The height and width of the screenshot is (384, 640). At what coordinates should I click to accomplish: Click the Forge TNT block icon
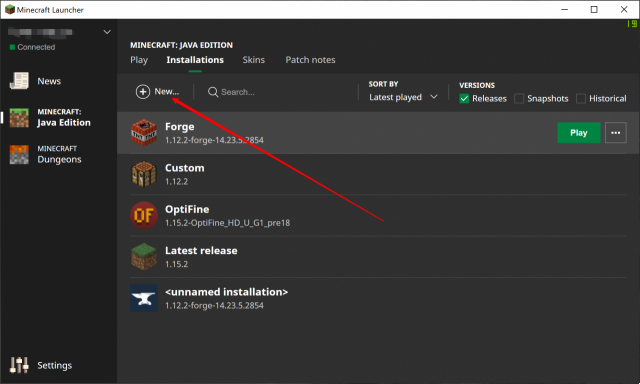click(144, 133)
